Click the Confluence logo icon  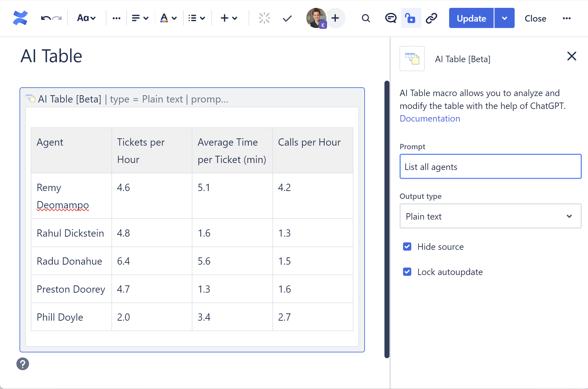coord(20,18)
